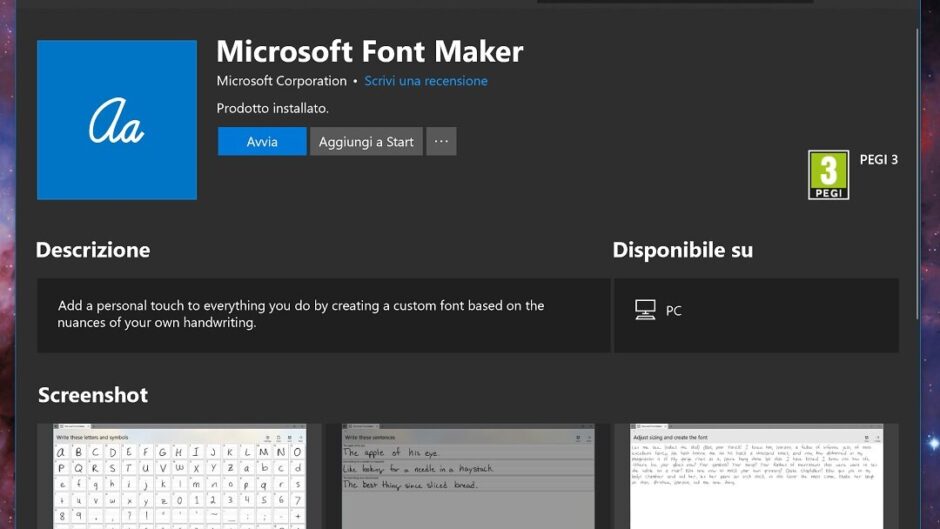
Task: Click the Microsoft Font Maker title
Action: [370, 52]
